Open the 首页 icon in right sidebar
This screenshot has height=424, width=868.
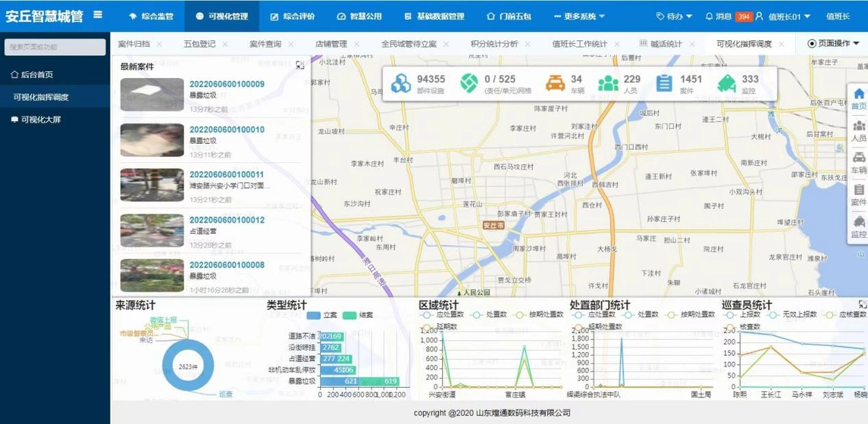(x=858, y=91)
